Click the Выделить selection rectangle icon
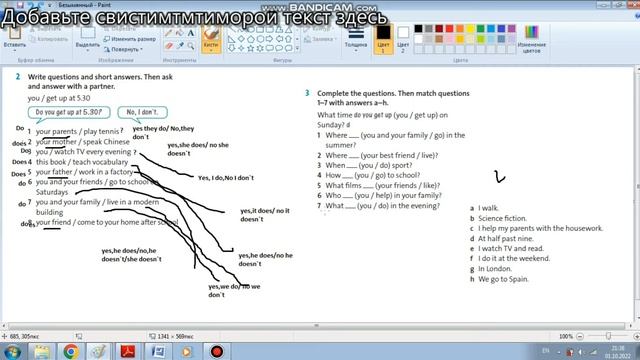The image size is (640, 360). click(88, 33)
